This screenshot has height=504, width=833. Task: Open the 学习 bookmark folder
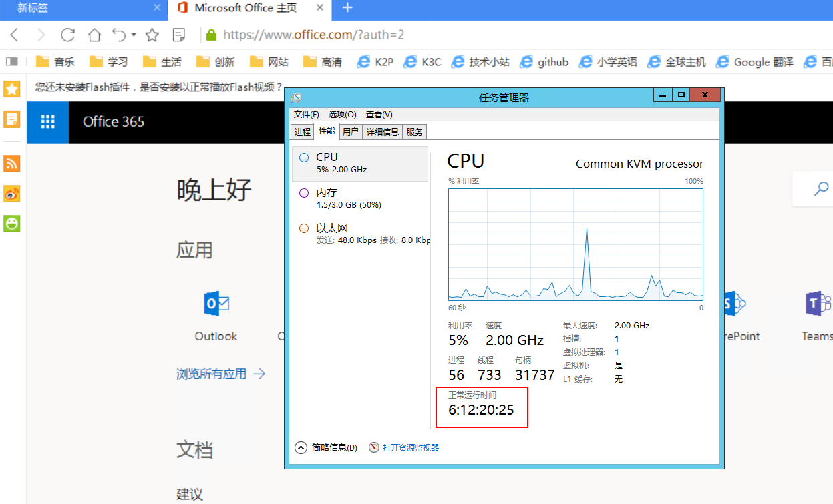click(x=109, y=62)
